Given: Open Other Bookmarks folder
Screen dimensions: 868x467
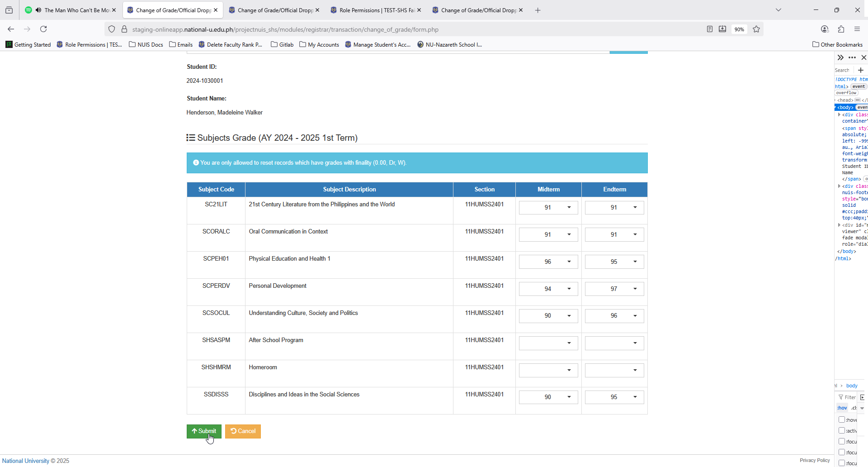Looking at the screenshot, I should coord(837,44).
